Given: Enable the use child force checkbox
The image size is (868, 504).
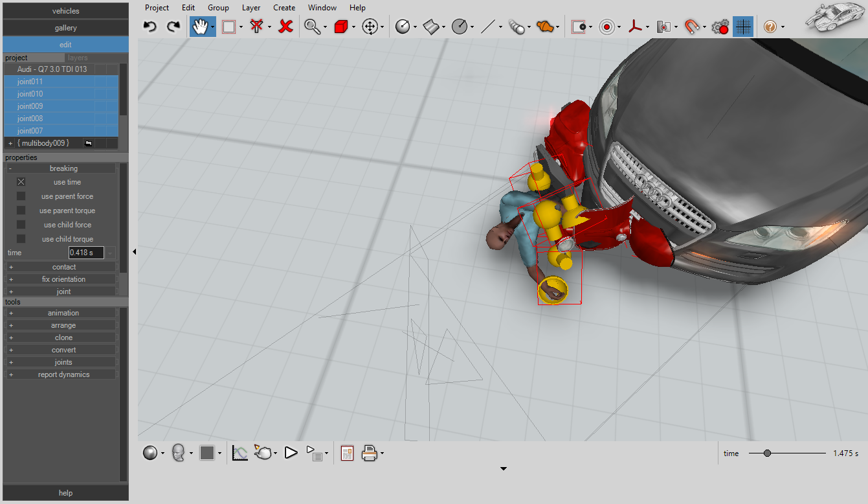Looking at the screenshot, I should coord(21,225).
